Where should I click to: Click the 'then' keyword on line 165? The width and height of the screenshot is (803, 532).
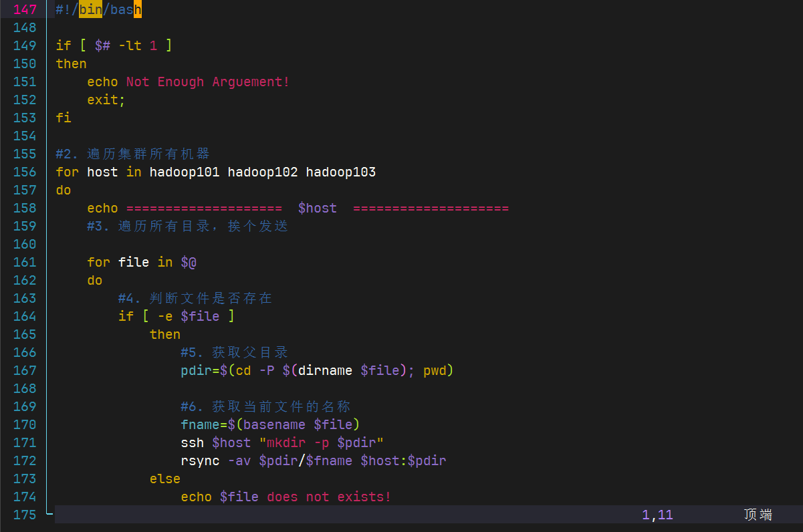coord(165,334)
